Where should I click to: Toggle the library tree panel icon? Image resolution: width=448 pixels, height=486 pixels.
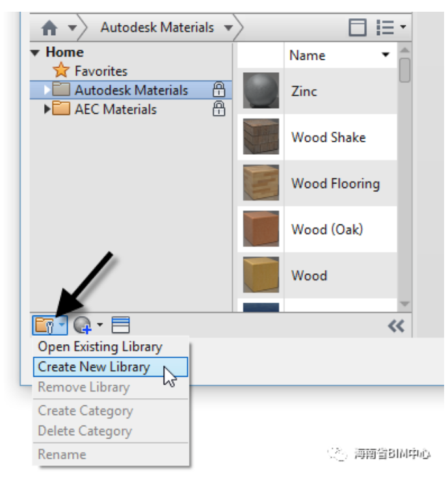pos(358,27)
